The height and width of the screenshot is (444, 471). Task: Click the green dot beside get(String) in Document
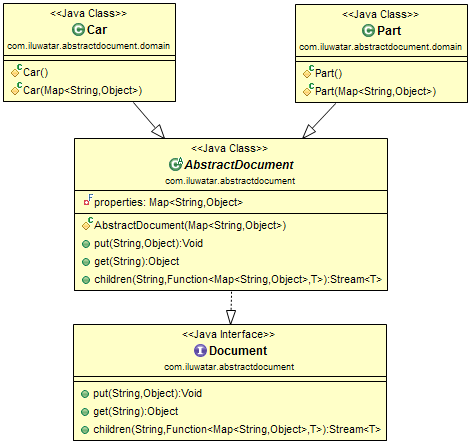[x=85, y=412]
